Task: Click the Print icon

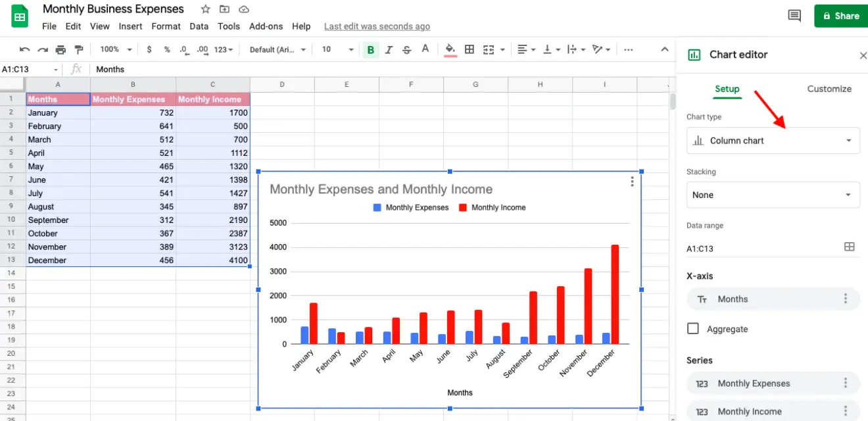Action: pyautogui.click(x=59, y=49)
